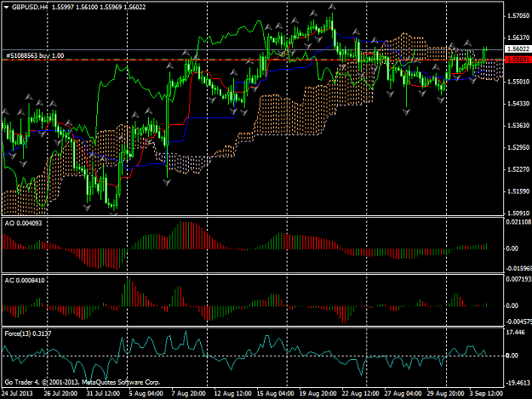Click the 1.52270 price scale value
The height and width of the screenshot is (399, 532).
coord(518,169)
